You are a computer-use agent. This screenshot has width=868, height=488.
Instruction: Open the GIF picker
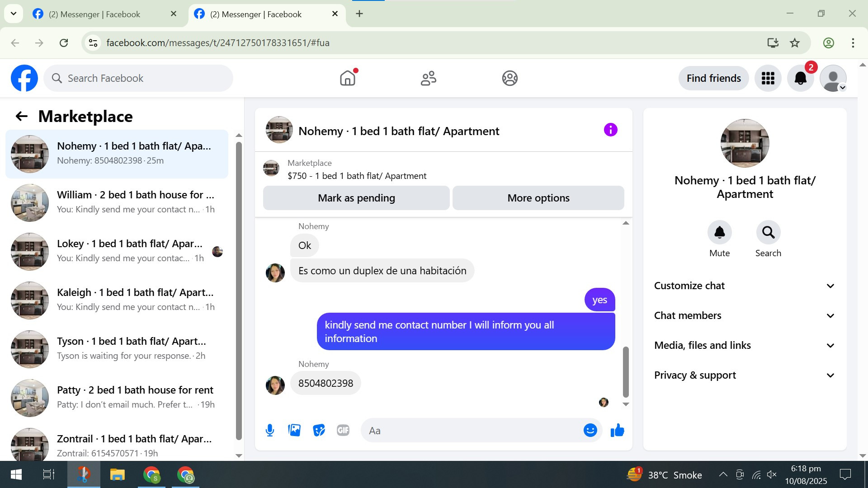coord(343,430)
